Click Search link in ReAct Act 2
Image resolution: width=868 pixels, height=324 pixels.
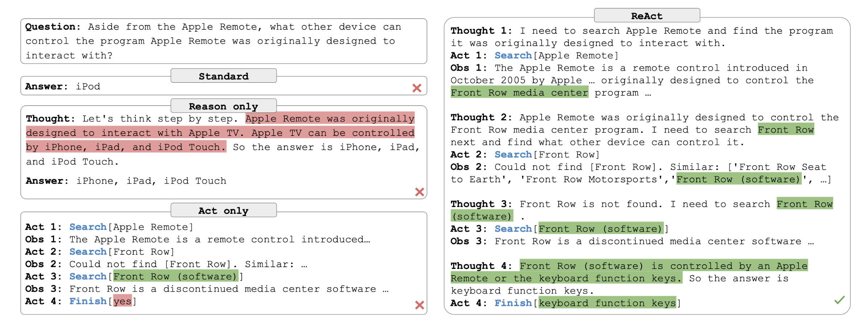point(513,154)
